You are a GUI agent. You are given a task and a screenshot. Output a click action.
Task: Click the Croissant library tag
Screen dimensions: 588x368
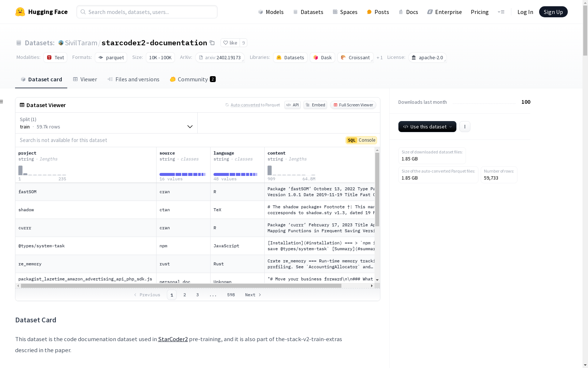pyautogui.click(x=355, y=57)
